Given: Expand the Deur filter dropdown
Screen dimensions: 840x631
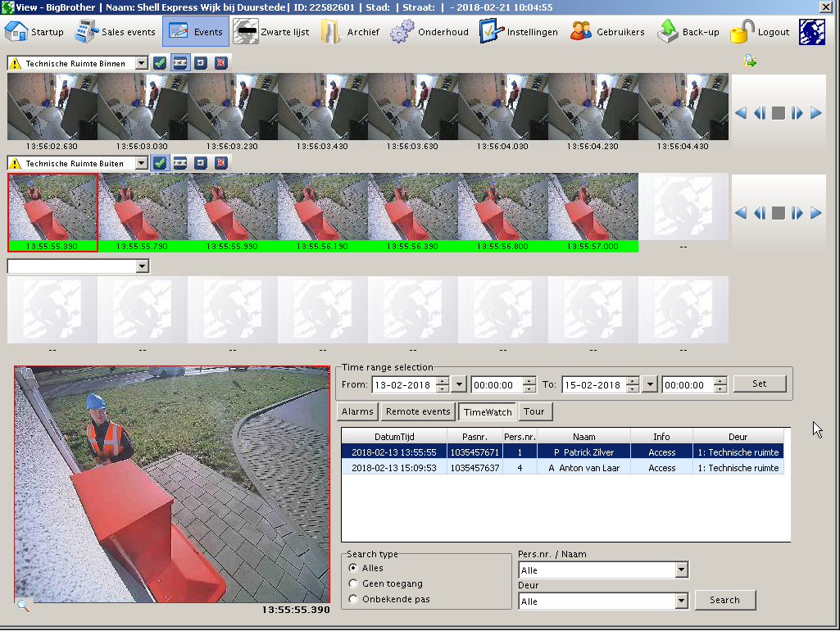Looking at the screenshot, I should click(x=682, y=601).
